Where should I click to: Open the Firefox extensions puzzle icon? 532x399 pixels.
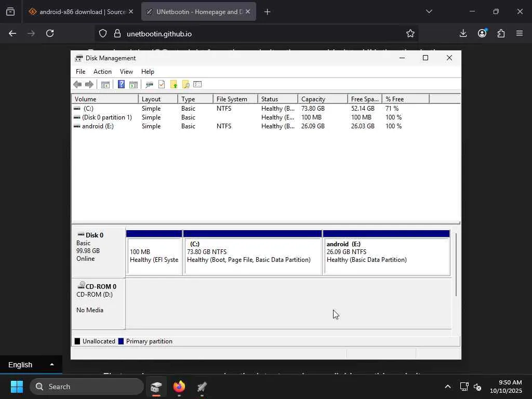pyautogui.click(x=501, y=33)
